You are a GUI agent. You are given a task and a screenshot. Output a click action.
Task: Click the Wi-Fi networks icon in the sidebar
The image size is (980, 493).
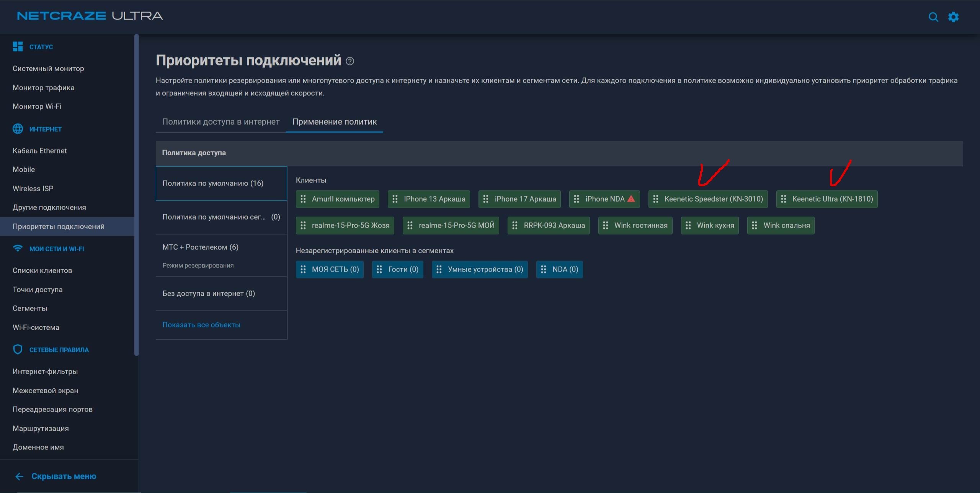[x=18, y=248]
